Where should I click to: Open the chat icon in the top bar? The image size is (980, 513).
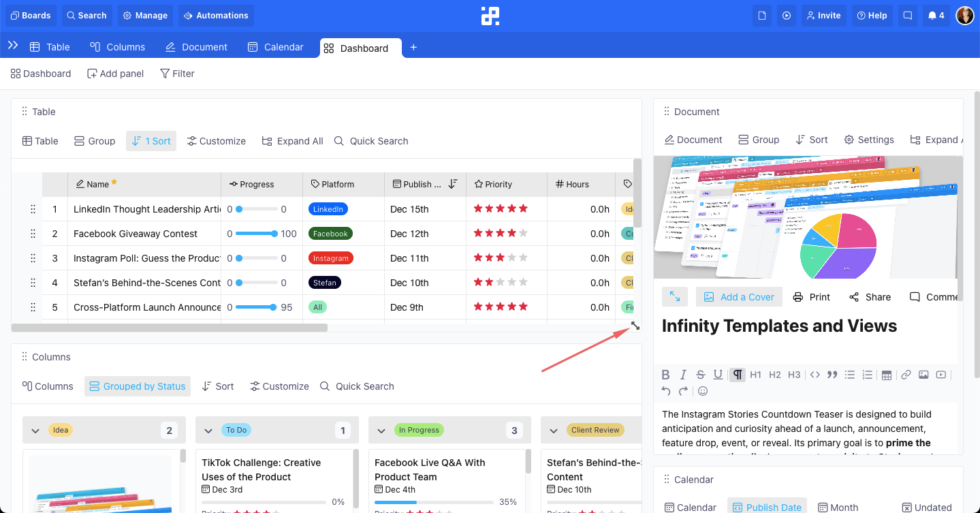click(907, 15)
